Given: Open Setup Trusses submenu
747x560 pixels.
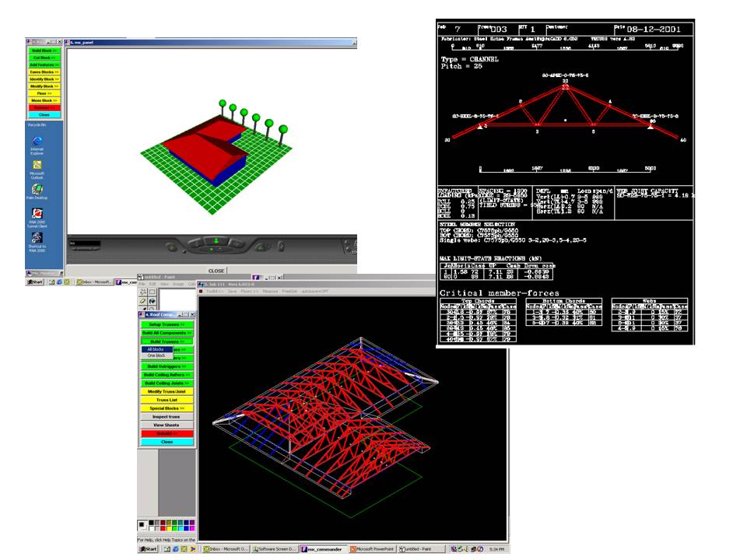Looking at the screenshot, I should pos(167,325).
